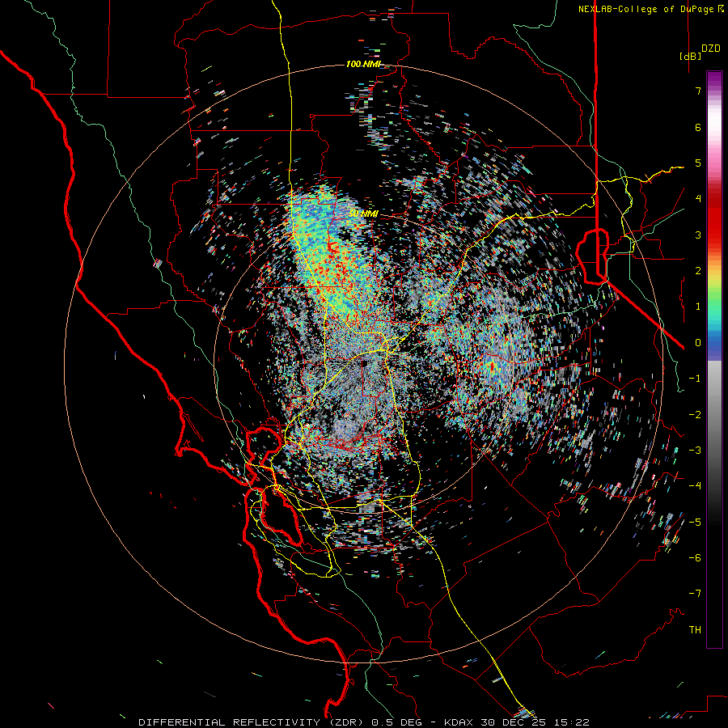Click the NEXLAB-College of DuPage label

(645, 9)
